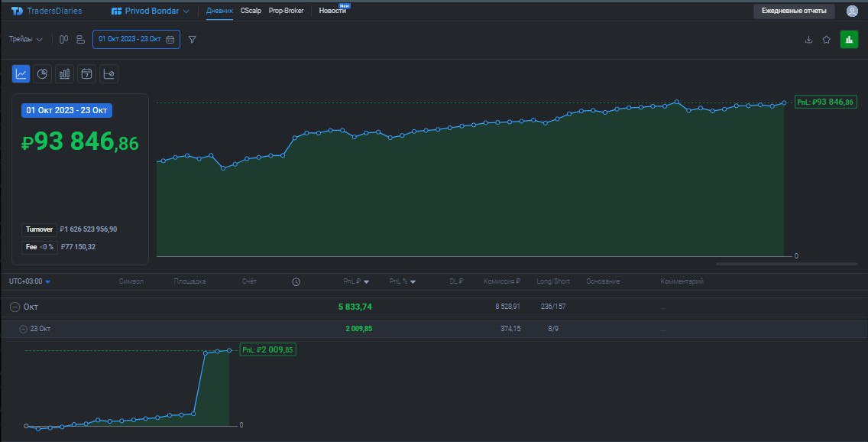The image size is (868, 442).
Task: Open the date range 01 Окт 2023 - 23 Окт field
Action: (x=136, y=39)
